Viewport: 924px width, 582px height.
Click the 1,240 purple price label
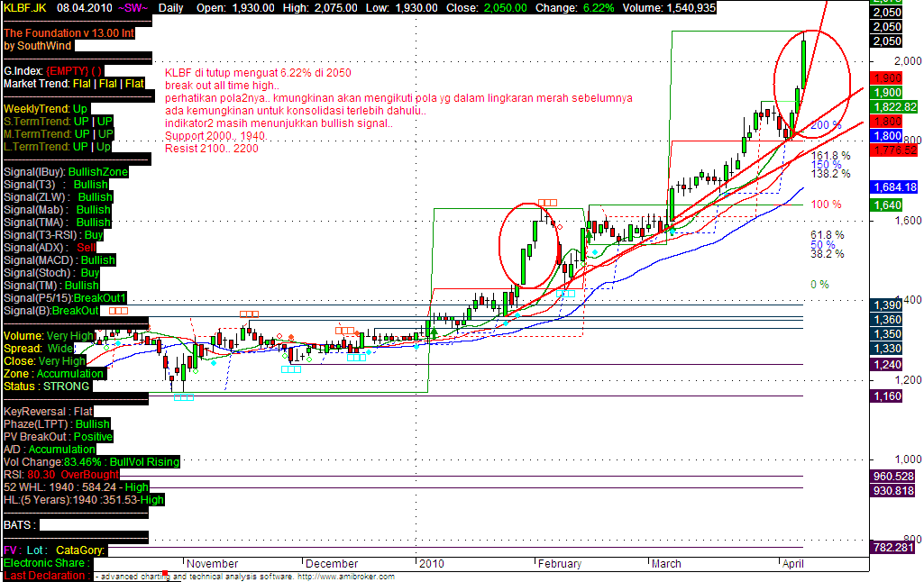pyautogui.click(x=887, y=365)
